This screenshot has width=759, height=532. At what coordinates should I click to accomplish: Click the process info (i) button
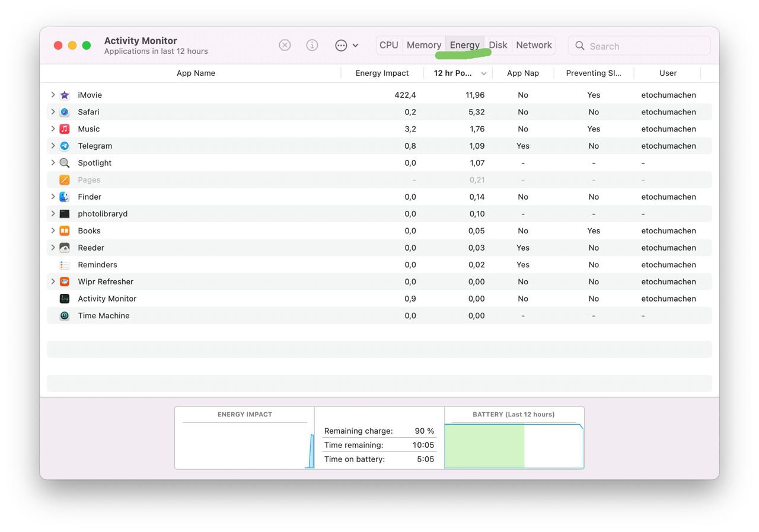click(x=312, y=45)
